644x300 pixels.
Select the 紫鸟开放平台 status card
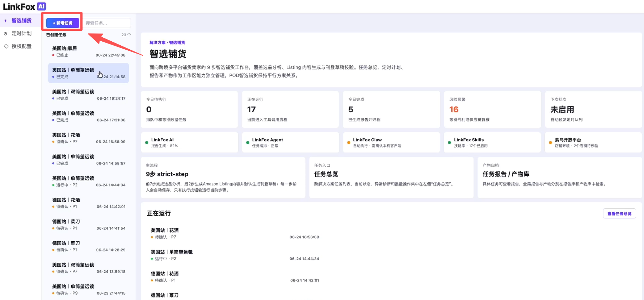pyautogui.click(x=593, y=142)
